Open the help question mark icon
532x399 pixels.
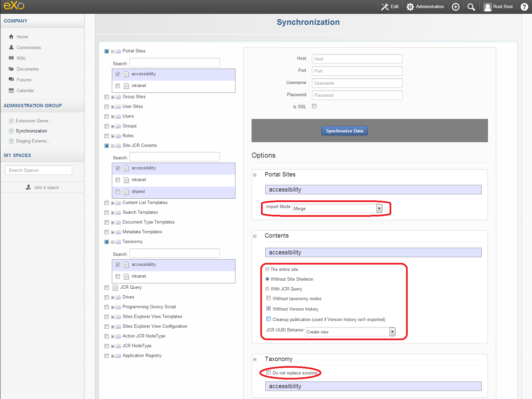pos(524,7)
